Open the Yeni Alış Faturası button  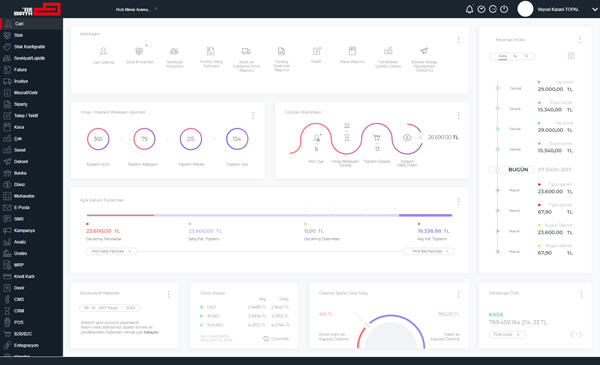[429, 251]
